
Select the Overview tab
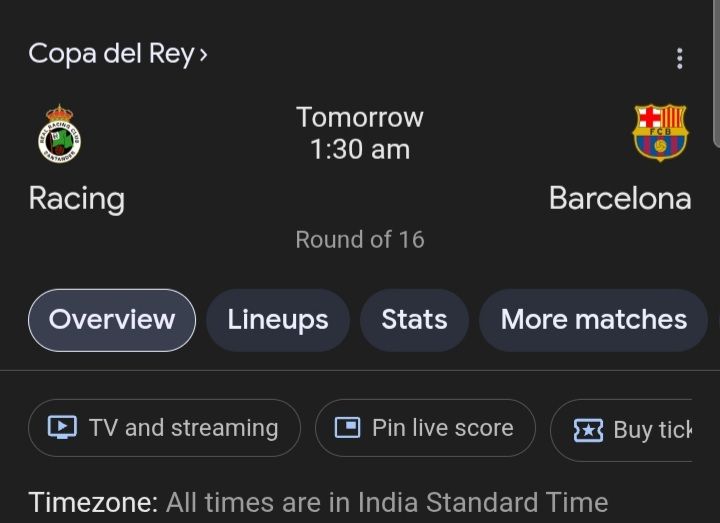[x=112, y=320]
